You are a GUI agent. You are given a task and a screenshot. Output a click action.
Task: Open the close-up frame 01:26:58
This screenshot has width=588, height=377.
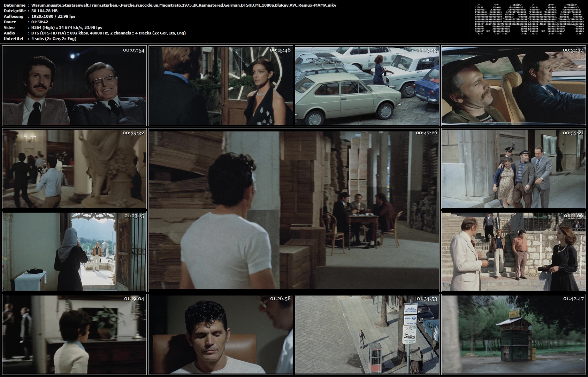[x=221, y=334]
